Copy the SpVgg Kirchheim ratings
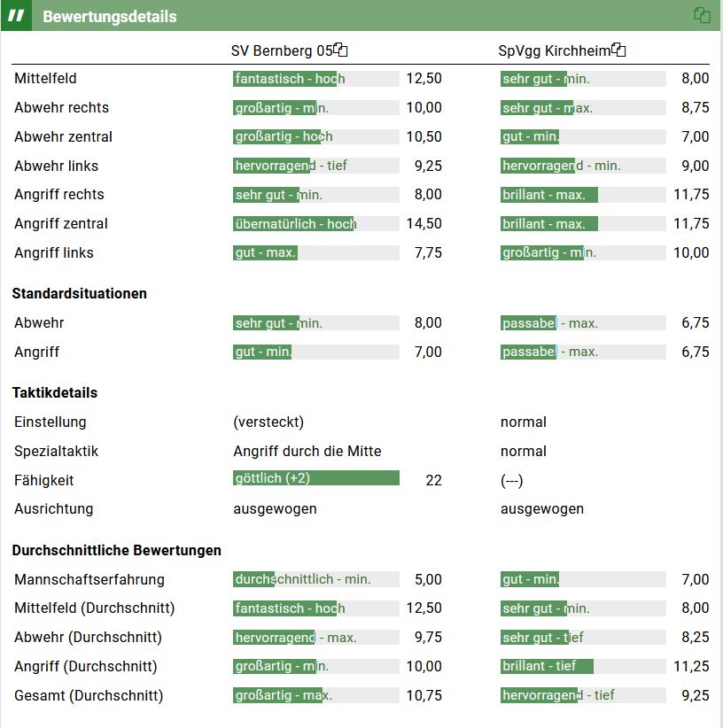The height and width of the screenshot is (728, 723). (619, 50)
